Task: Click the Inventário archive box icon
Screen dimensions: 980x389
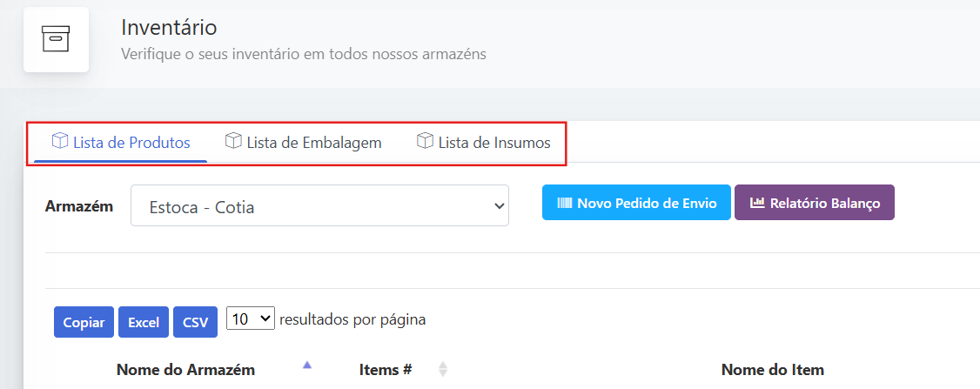Action: pyautogui.click(x=56, y=39)
